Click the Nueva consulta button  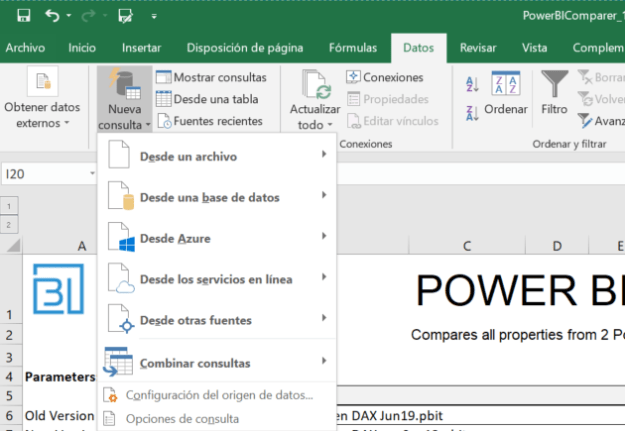click(125, 100)
